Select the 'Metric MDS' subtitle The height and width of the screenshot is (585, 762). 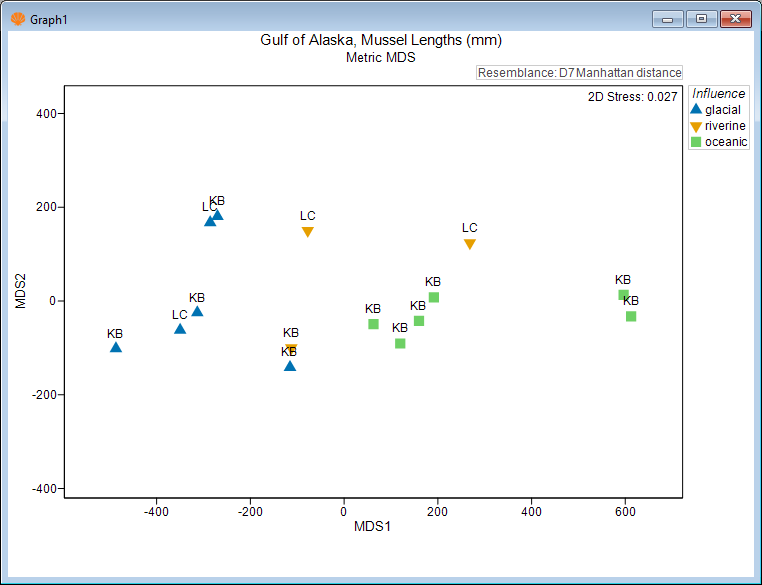pyautogui.click(x=380, y=58)
